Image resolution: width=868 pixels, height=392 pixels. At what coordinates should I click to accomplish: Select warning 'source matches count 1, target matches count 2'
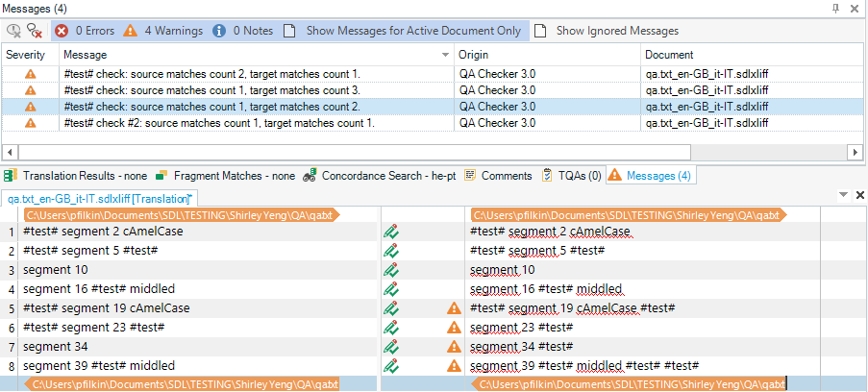[x=212, y=107]
